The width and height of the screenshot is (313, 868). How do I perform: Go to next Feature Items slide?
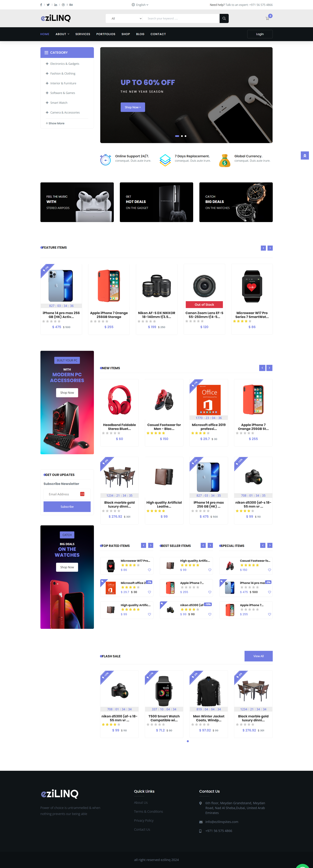tap(270, 248)
